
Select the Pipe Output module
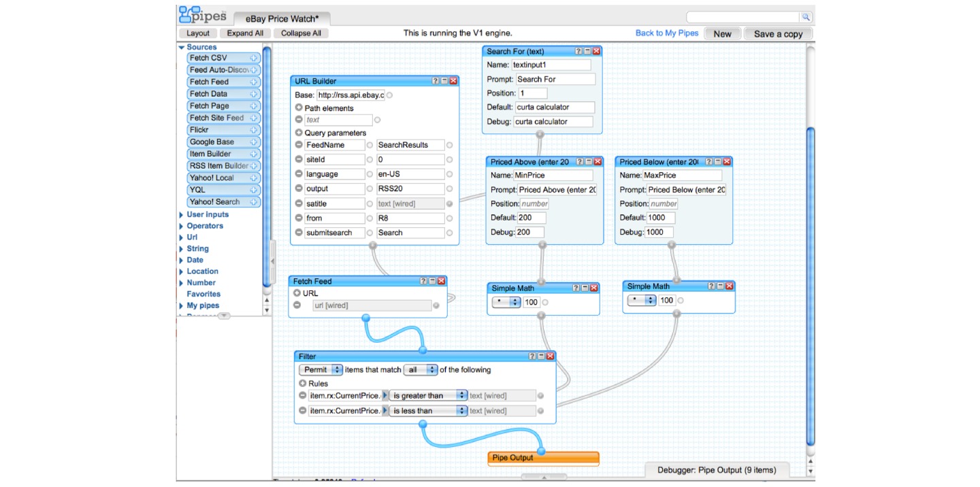pos(543,458)
